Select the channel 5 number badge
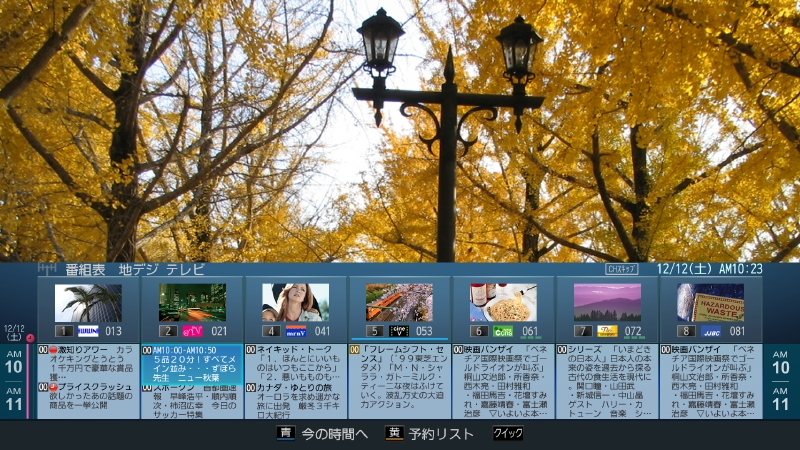 tap(375, 331)
